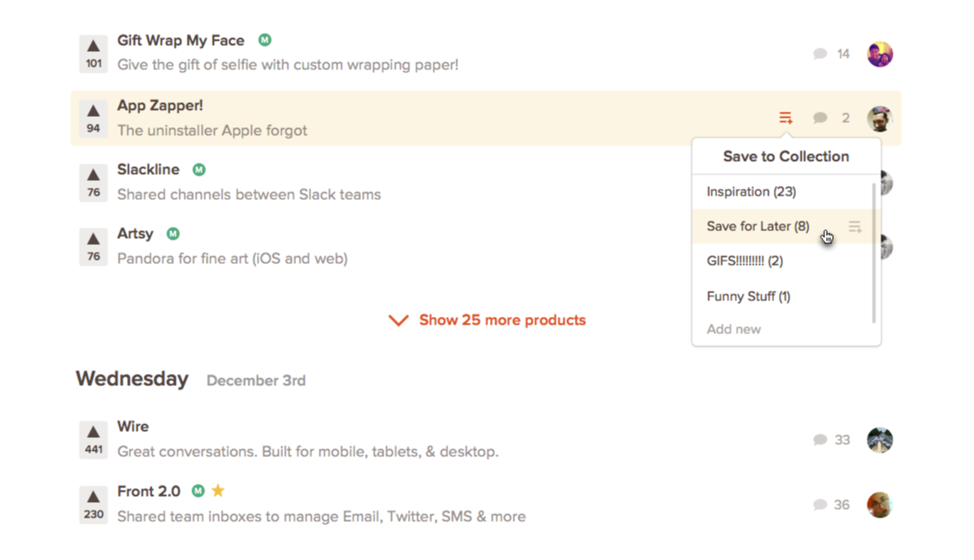Click the gold star beside Front 2.0
Viewport: 974px width, 560px height.
(218, 491)
